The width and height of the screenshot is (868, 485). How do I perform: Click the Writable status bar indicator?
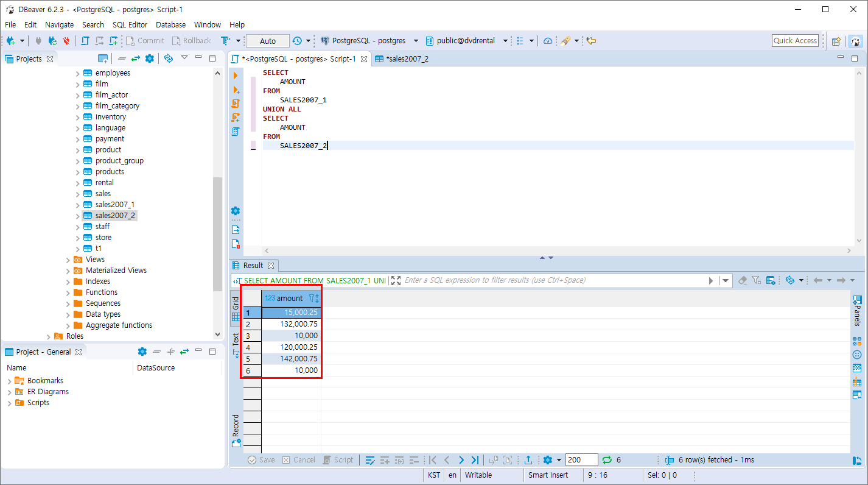478,475
